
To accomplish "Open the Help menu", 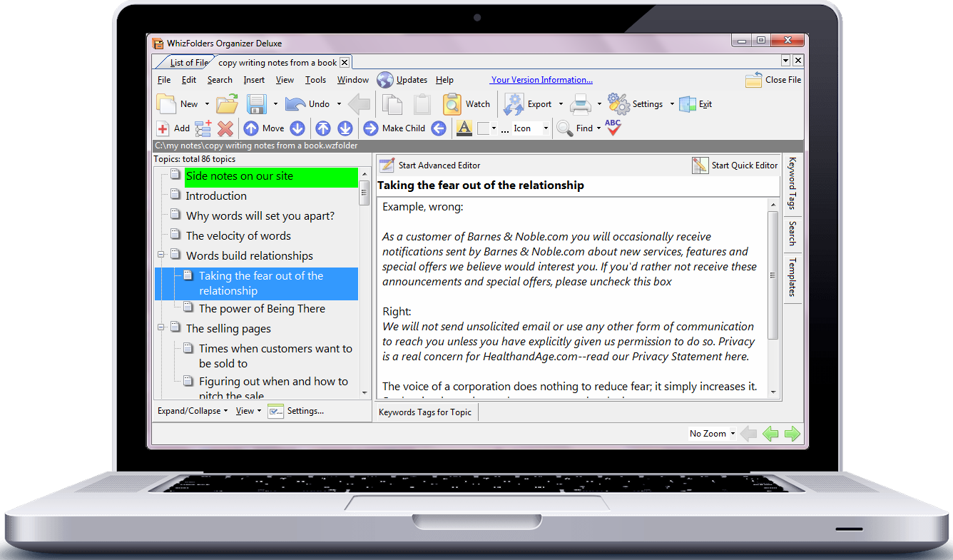I will pyautogui.click(x=444, y=80).
